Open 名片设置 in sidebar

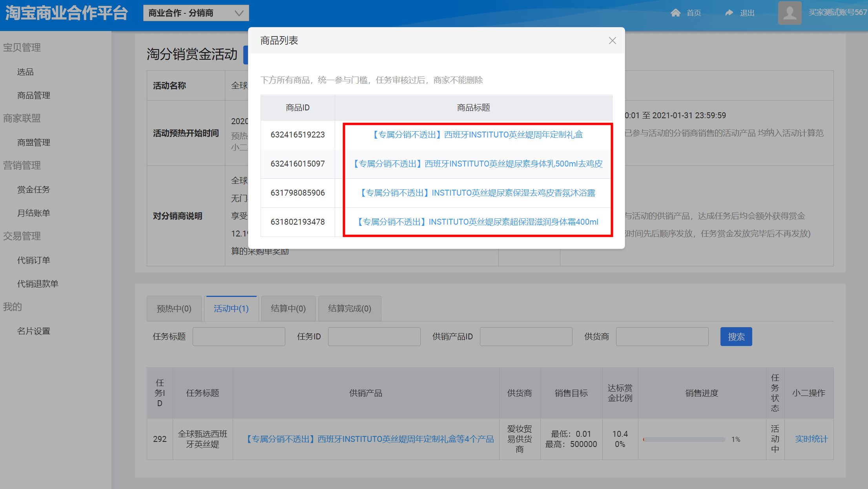[33, 331]
